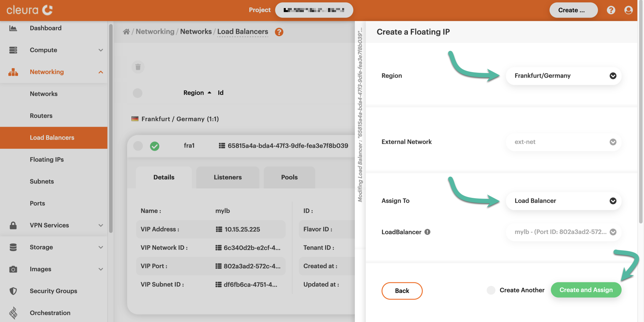Collapse the Networking section chevron
This screenshot has height=322, width=644.
[101, 72]
